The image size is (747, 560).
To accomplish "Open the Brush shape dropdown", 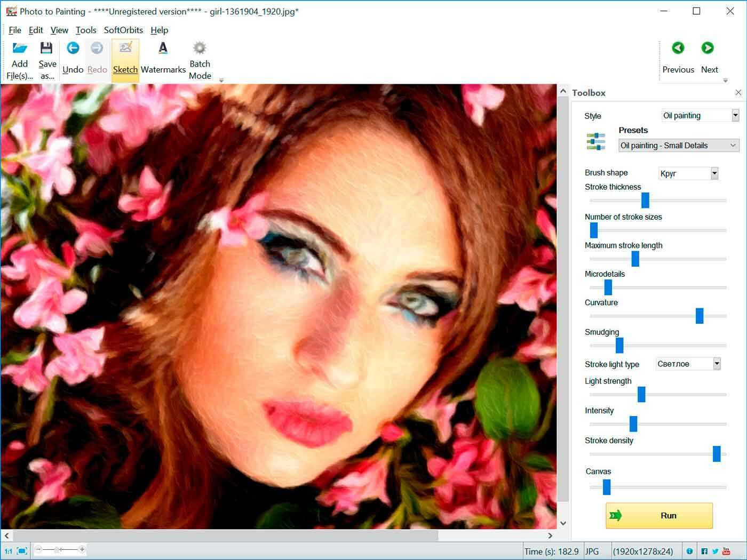I will (x=714, y=173).
